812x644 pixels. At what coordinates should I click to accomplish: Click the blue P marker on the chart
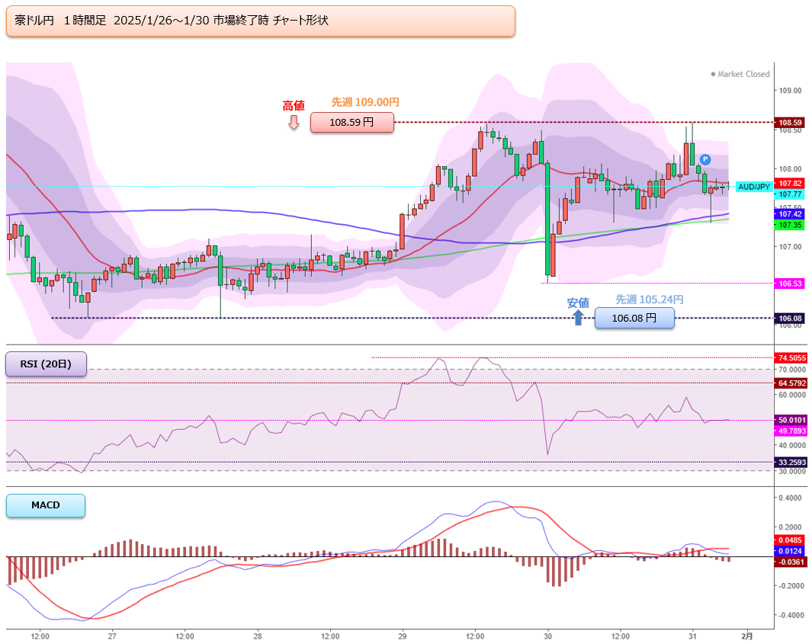[704, 159]
